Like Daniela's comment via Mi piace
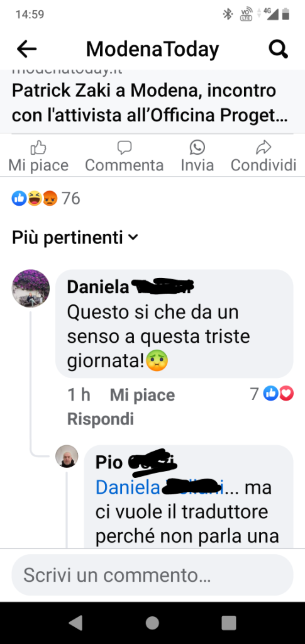The height and width of the screenshot is (644, 305). point(143,395)
